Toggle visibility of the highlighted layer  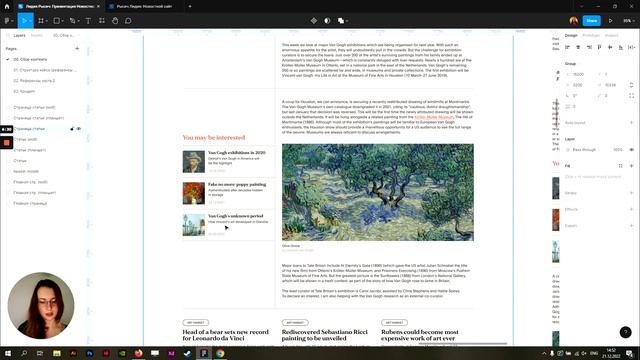tap(79, 129)
